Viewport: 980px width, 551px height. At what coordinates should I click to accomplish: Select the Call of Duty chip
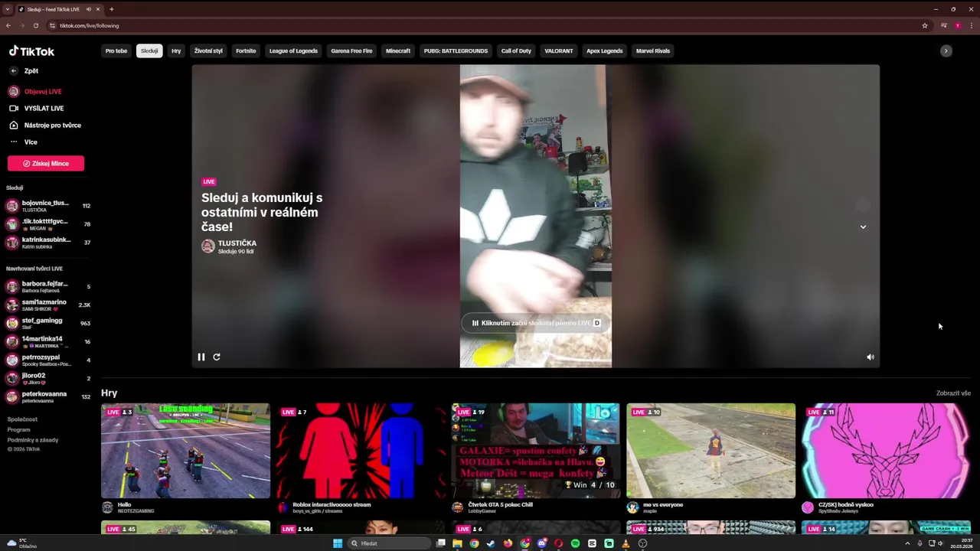[516, 51]
